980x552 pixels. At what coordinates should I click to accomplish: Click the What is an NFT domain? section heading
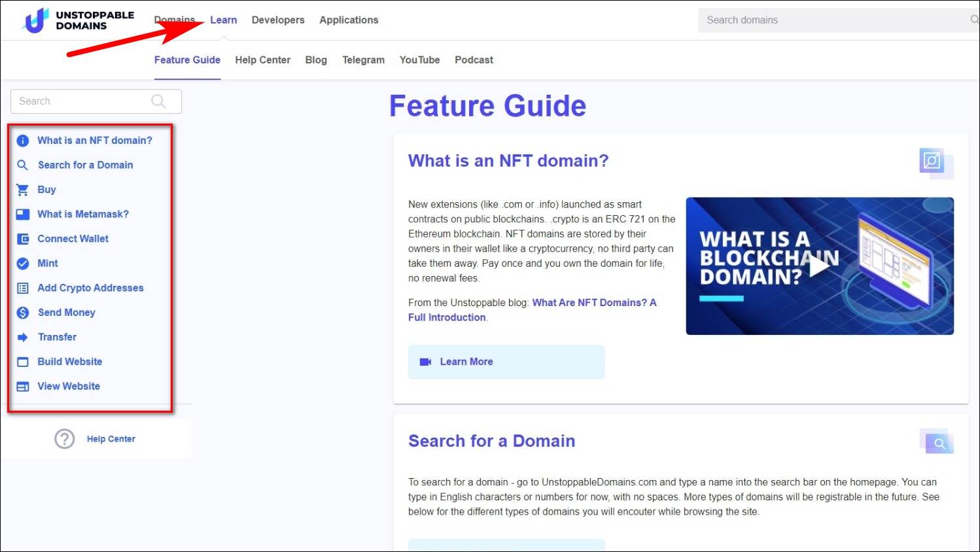click(x=508, y=161)
